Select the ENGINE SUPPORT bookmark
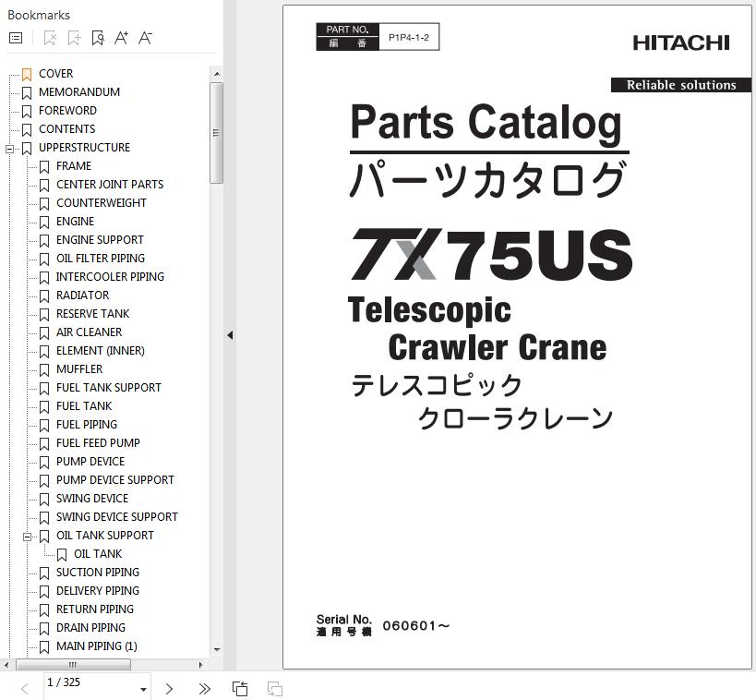 [x=100, y=240]
